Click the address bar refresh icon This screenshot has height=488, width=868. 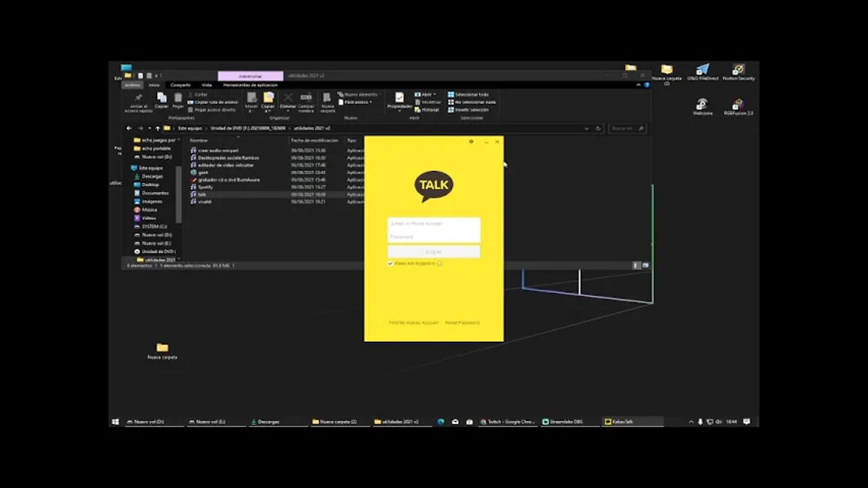[x=598, y=128]
